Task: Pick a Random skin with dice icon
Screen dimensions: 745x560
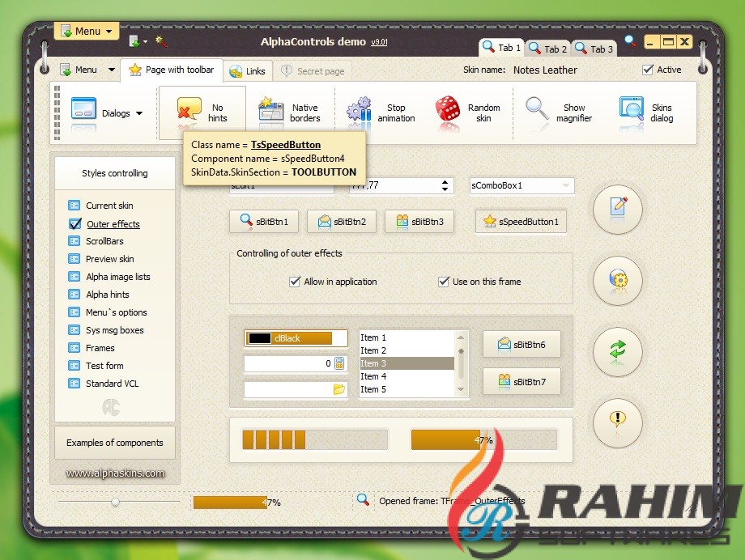Action: coord(468,112)
